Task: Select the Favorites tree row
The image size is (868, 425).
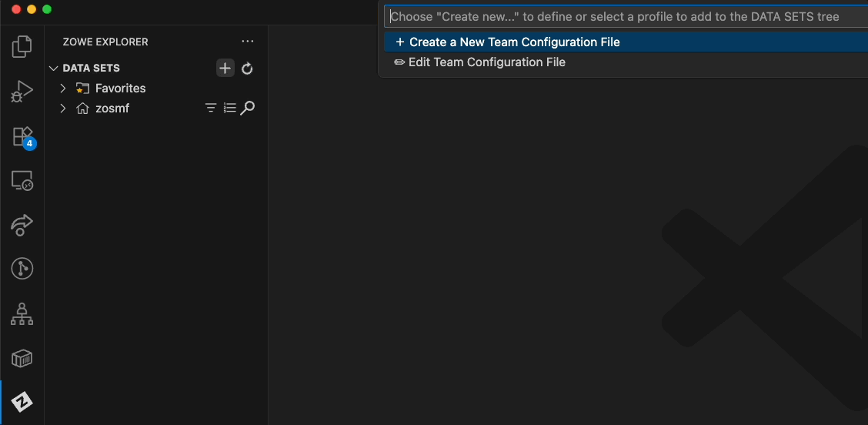Action: coord(156,88)
